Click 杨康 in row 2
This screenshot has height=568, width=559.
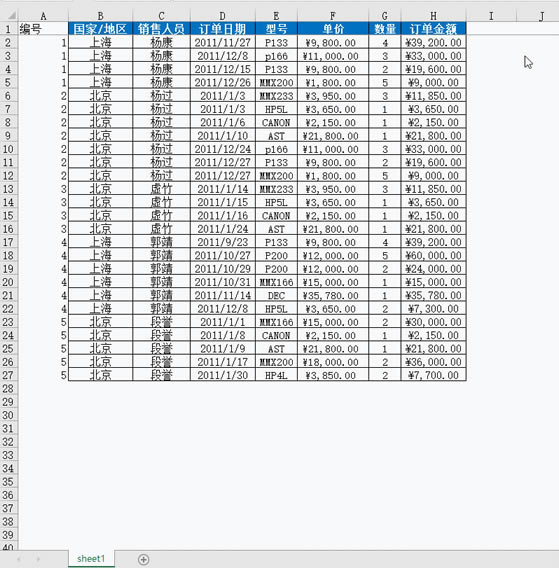[x=161, y=42]
